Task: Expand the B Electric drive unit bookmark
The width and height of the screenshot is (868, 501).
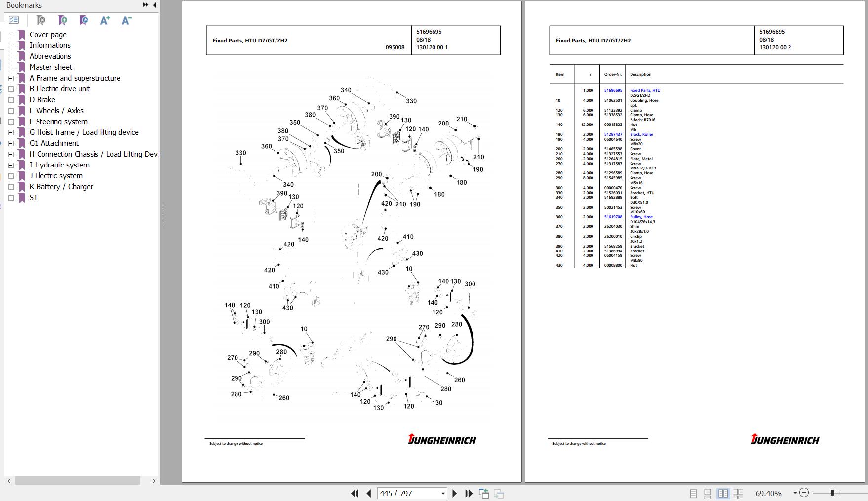Action: [x=11, y=89]
